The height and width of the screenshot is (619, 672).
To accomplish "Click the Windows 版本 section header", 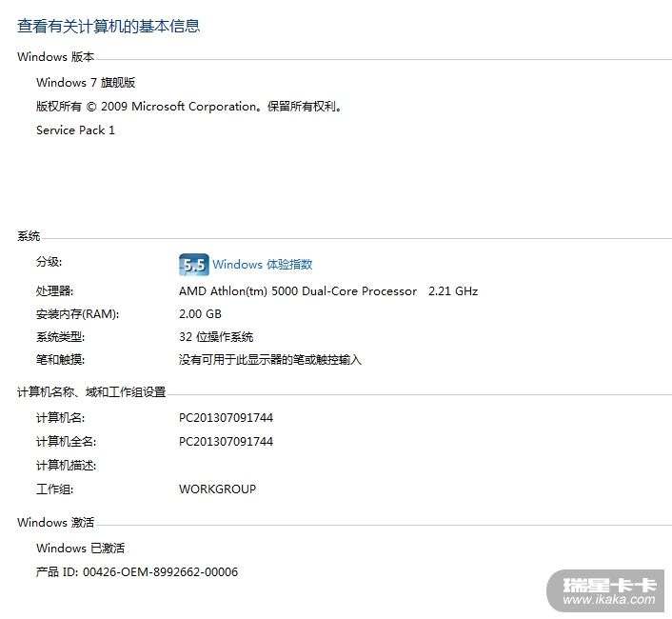I will tap(56, 57).
